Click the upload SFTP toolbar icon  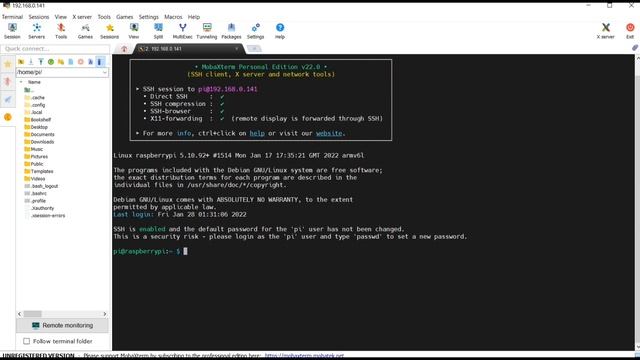tap(41, 62)
